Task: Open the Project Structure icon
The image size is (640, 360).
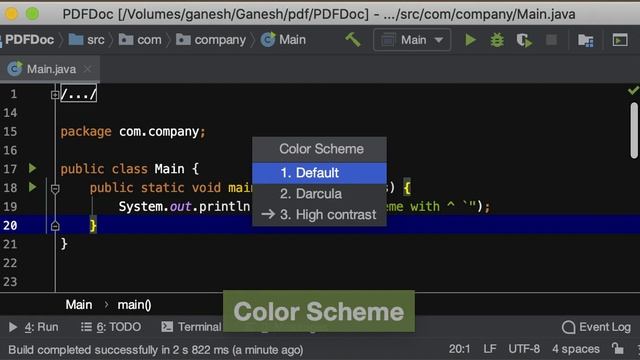Action: tap(586, 40)
